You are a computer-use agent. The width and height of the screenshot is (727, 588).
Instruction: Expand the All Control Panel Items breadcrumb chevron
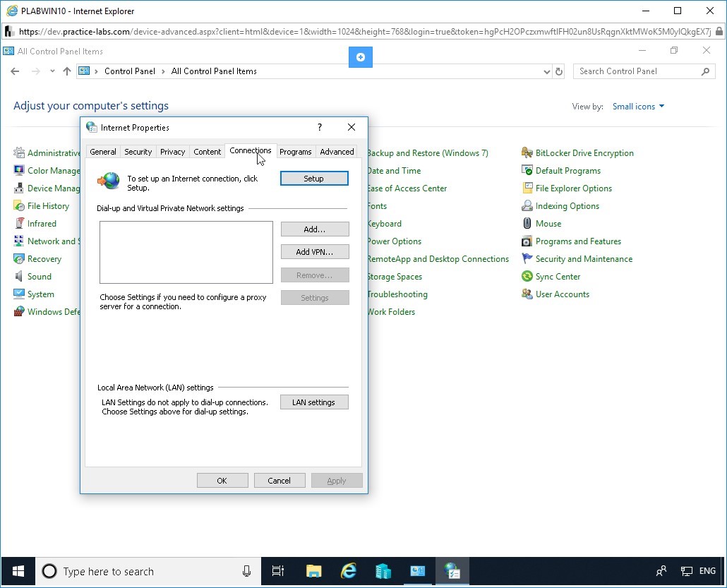pyautogui.click(x=163, y=71)
